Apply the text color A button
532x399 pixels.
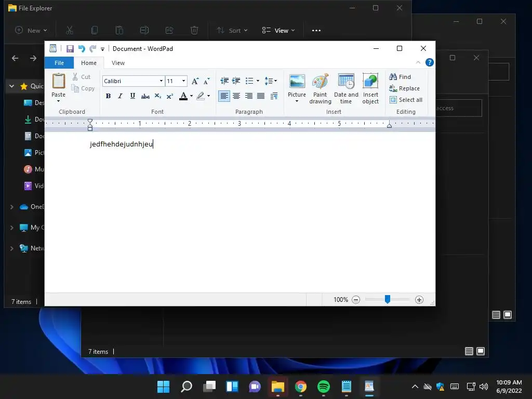pos(183,96)
